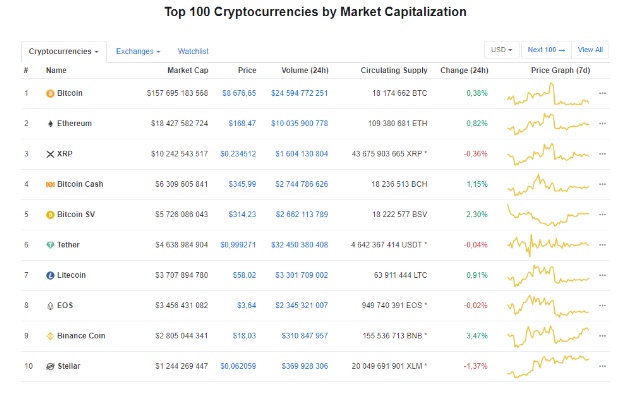The image size is (642, 400).
Task: Open Bitcoin SV 24h volume link
Action: 302,215
